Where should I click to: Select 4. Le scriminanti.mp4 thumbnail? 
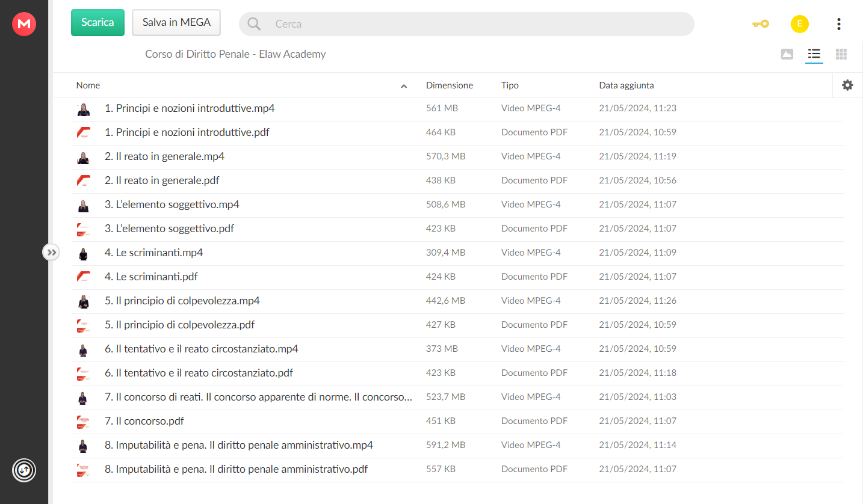pyautogui.click(x=84, y=253)
